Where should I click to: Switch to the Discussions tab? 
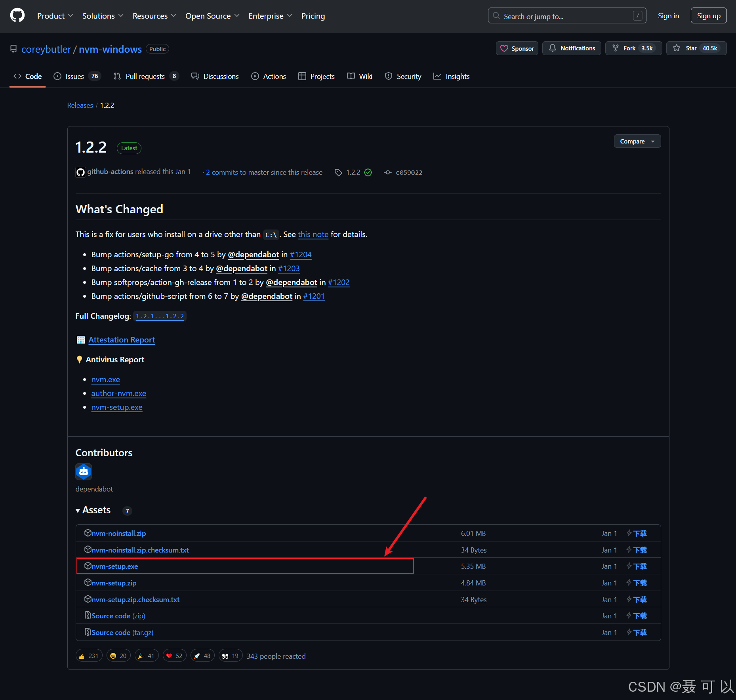215,76
